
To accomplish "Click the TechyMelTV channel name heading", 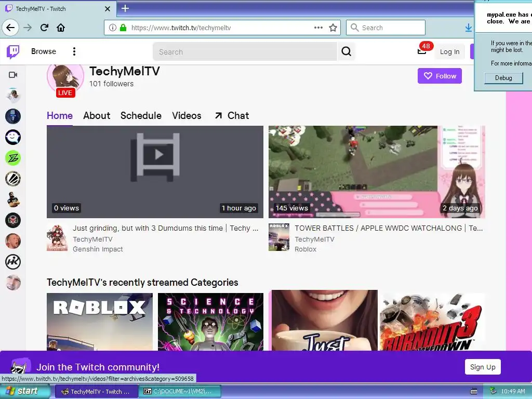I will pyautogui.click(x=125, y=71).
